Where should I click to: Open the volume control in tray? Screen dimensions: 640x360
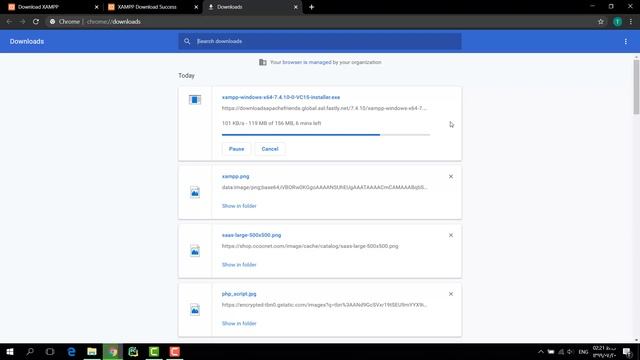(570, 351)
